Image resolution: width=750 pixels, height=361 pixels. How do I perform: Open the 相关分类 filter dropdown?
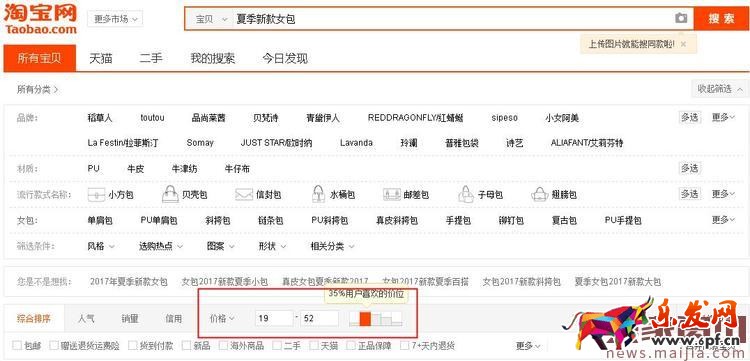click(x=332, y=246)
